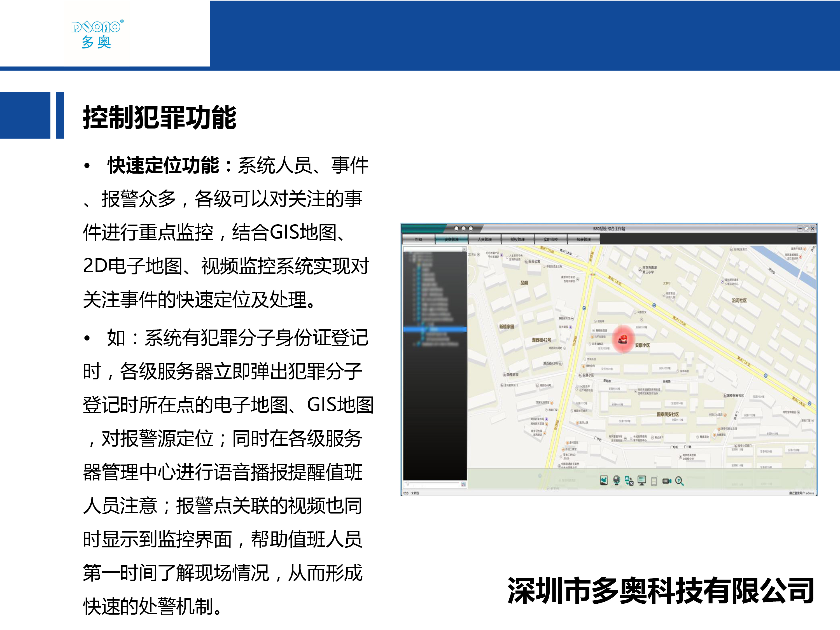Click the 南京市南湖第三小学 school marker

[640, 270]
